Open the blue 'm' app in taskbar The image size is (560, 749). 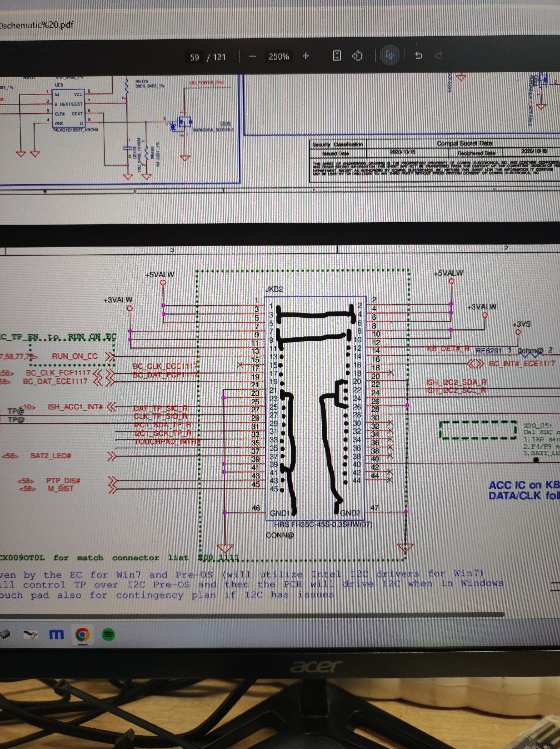coord(56,635)
